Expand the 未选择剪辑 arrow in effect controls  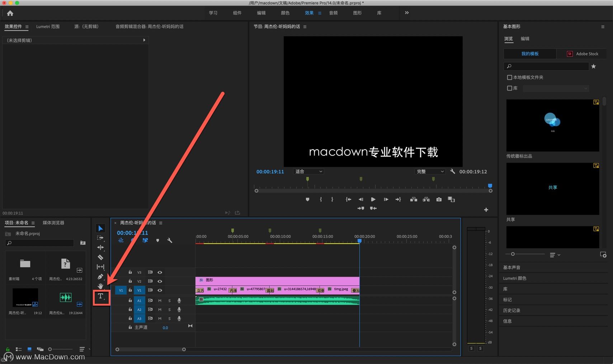pos(144,40)
